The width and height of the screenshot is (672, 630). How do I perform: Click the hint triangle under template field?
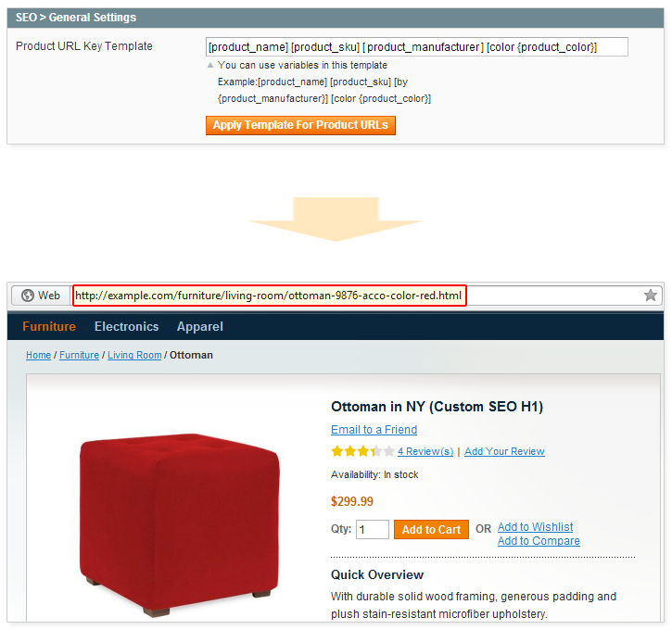210,65
